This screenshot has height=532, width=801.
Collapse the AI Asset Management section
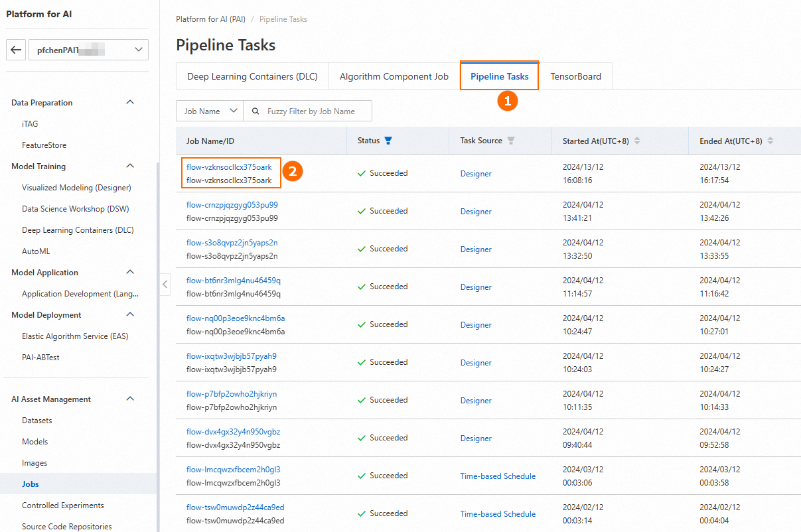(x=130, y=399)
